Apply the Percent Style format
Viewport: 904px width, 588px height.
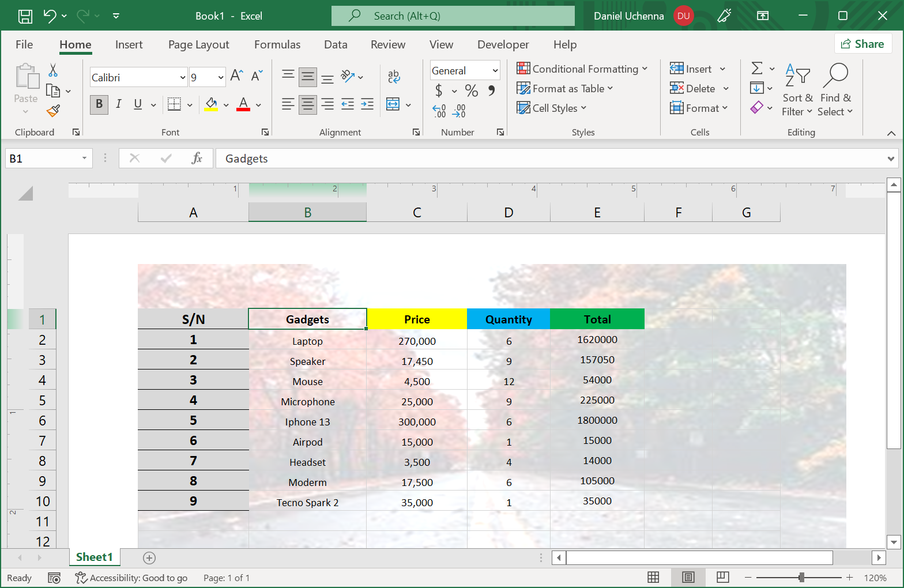(471, 91)
